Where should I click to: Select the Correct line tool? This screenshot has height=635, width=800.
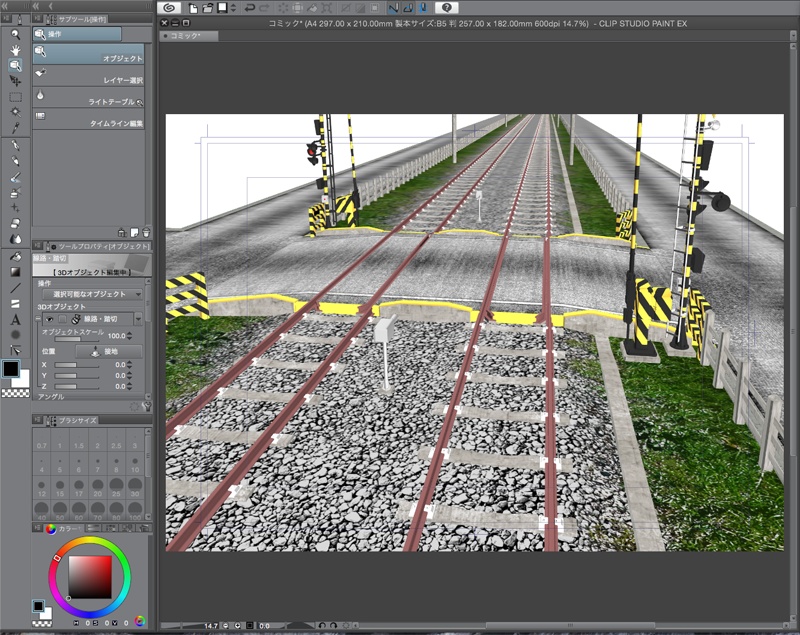click(15, 350)
